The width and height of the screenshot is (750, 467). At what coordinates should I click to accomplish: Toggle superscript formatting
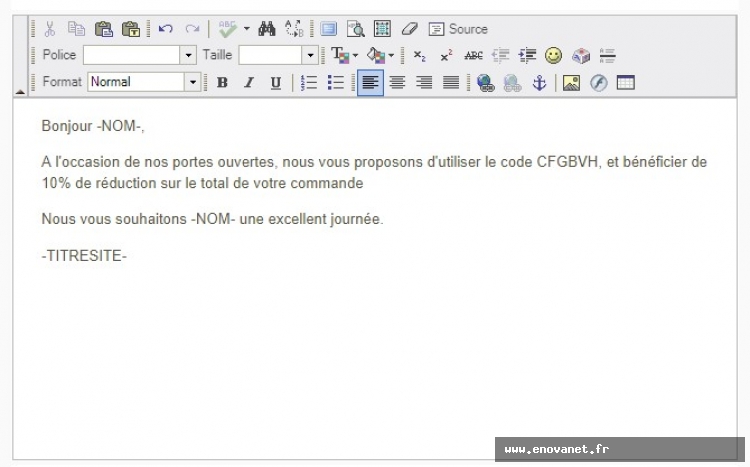pos(446,56)
